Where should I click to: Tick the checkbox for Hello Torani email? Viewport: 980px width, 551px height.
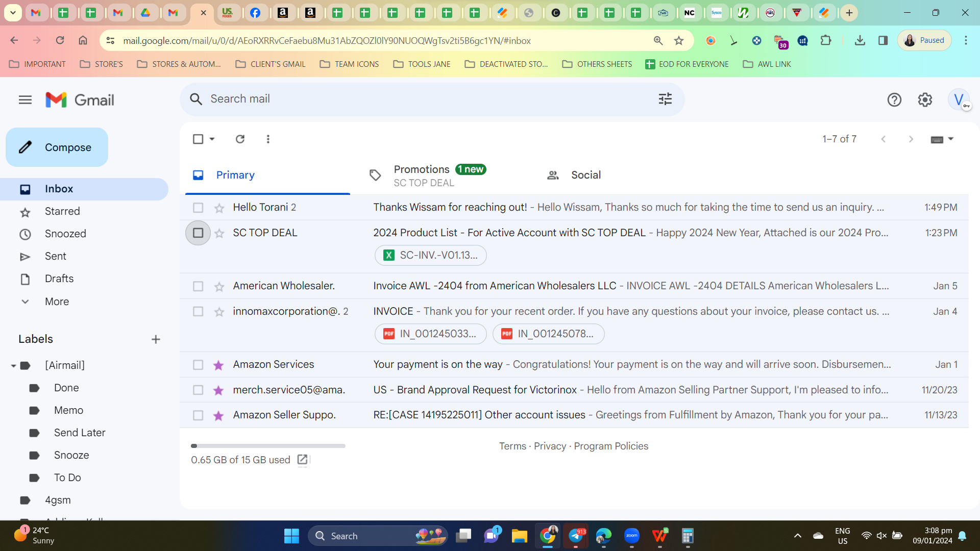[x=198, y=208]
